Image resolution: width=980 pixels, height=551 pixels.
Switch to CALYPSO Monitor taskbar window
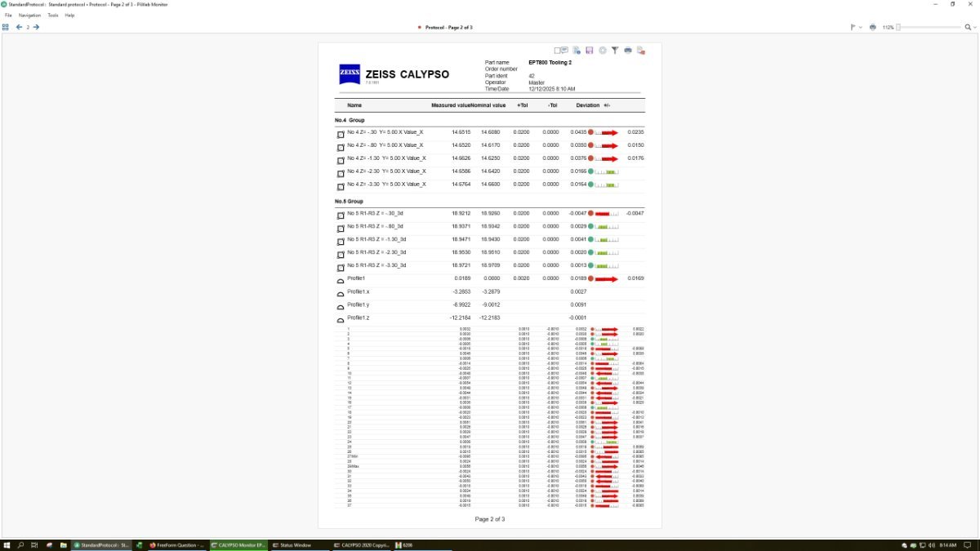point(238,544)
